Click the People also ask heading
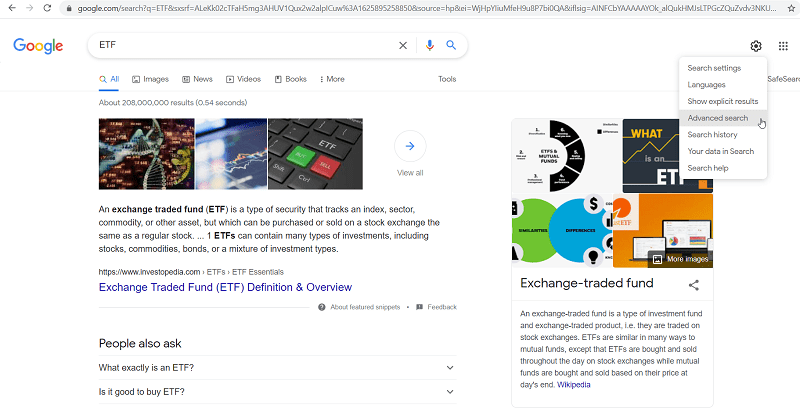The width and height of the screenshot is (800, 408). [140, 344]
